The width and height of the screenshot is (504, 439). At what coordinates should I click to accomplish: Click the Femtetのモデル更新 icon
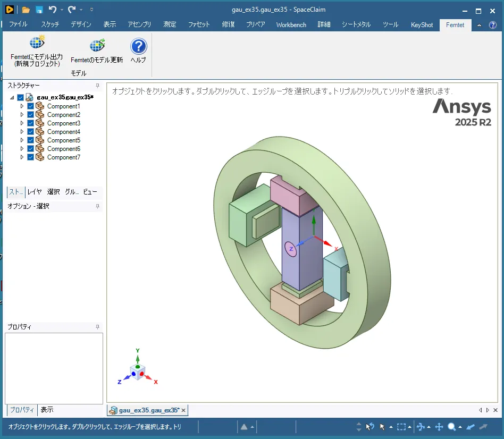click(x=97, y=45)
